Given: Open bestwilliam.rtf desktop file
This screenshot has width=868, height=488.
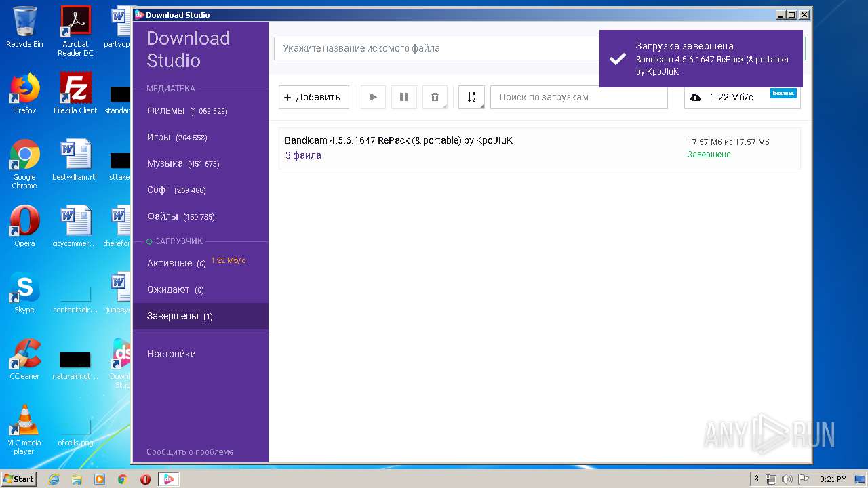Looking at the screenshot, I should tap(75, 160).
